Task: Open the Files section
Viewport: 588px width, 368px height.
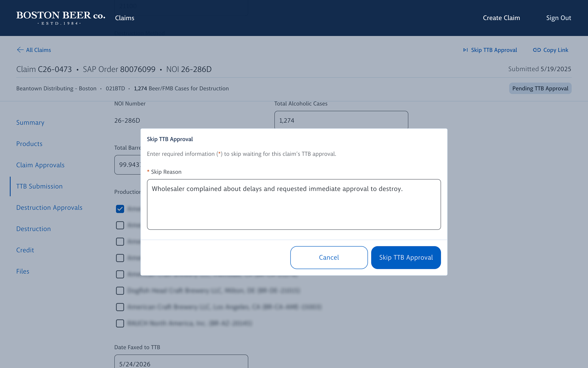Action: (x=23, y=271)
